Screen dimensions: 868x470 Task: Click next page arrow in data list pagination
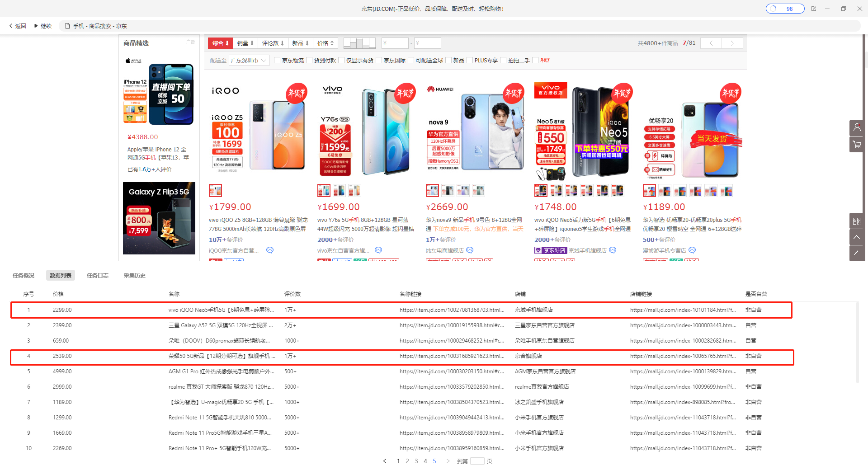[x=448, y=461]
